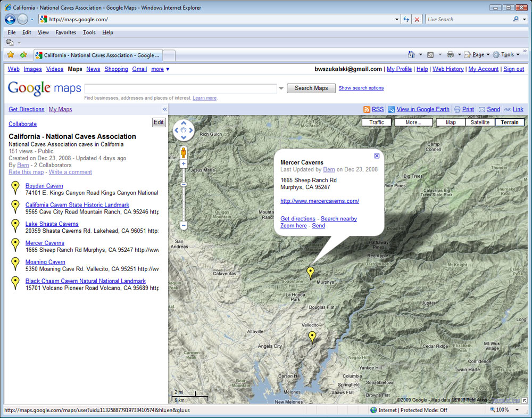
Task: Click the map pan down arrow
Action: 184,137
